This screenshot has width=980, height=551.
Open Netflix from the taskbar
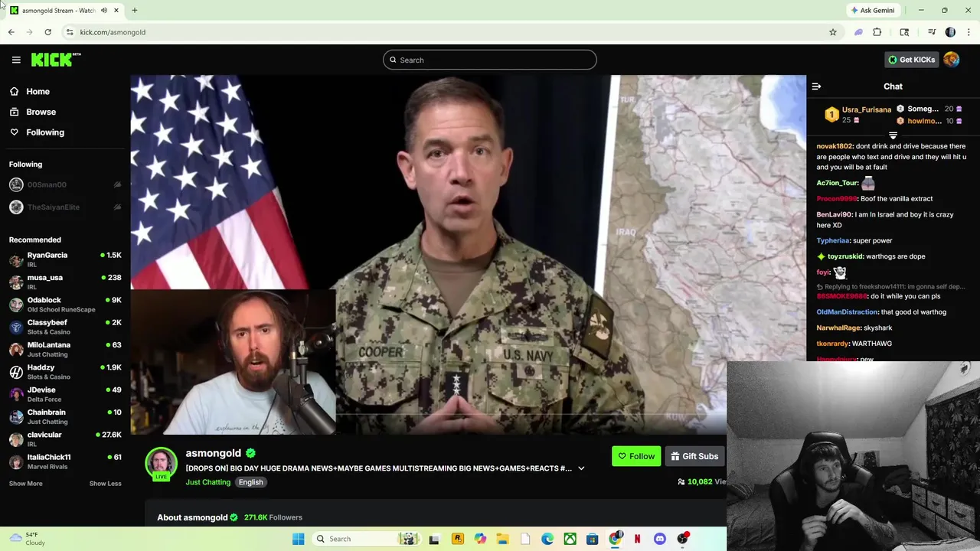(637, 539)
